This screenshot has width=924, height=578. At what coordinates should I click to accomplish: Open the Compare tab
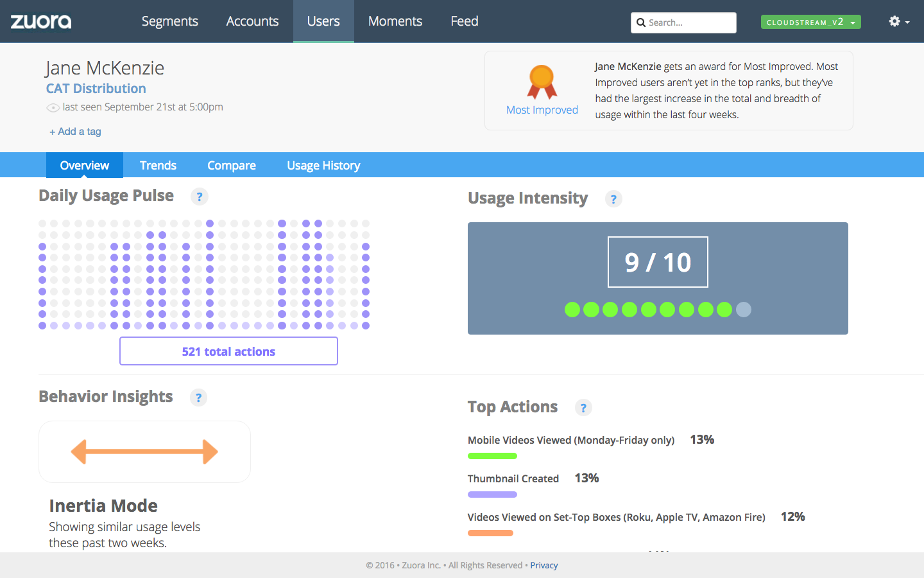click(231, 166)
